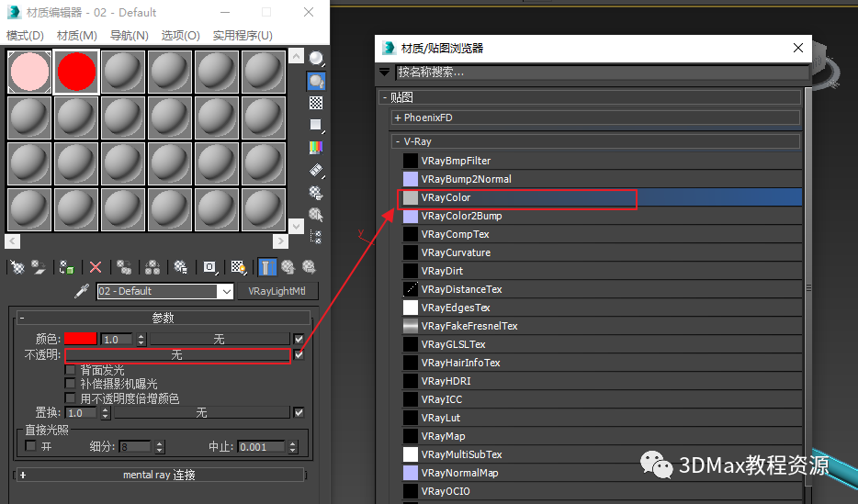Click Get Material icon
858x504 pixels.
17,267
